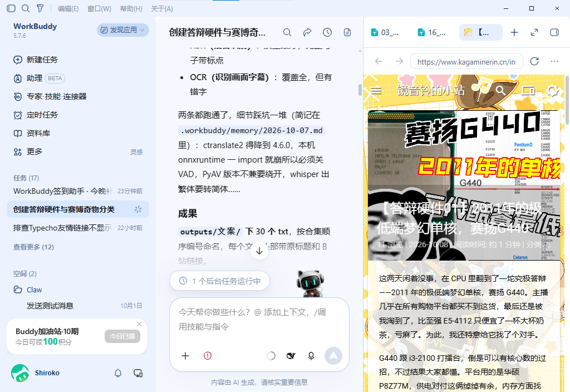Add attachment with plus icon
Screen dimensions: 570x392
[185, 356]
